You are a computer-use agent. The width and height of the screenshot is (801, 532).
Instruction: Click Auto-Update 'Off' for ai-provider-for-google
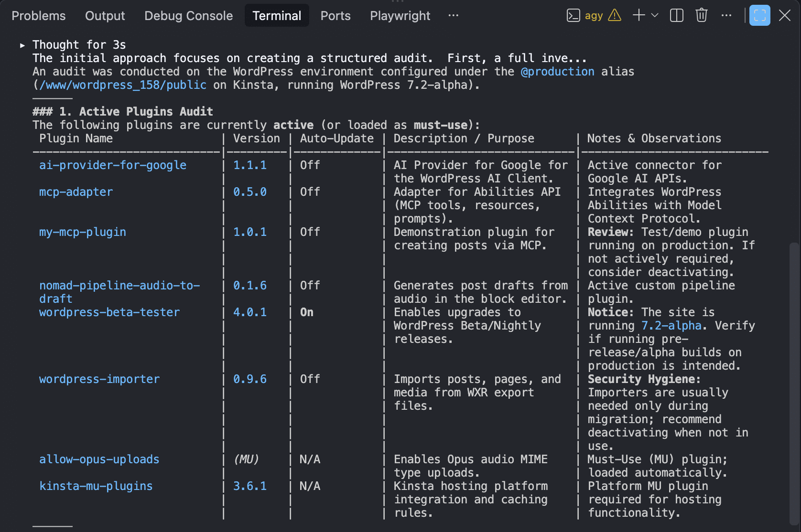pos(310,165)
